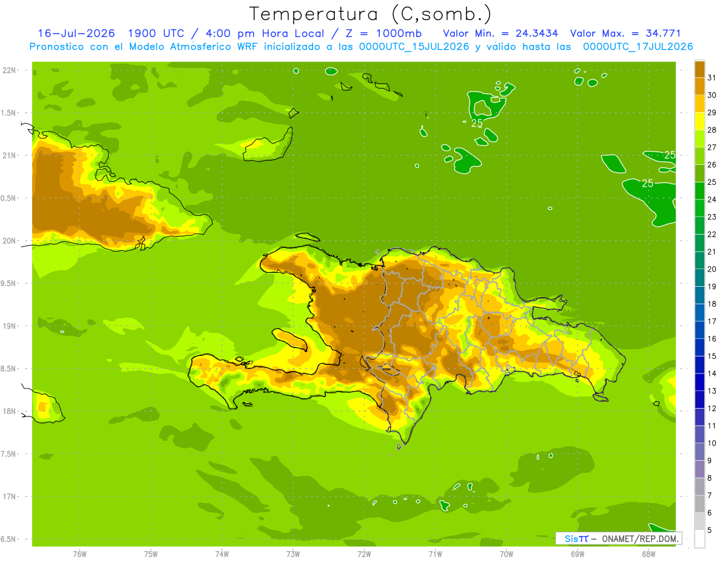Click the '68W' longitude axis label
This screenshot has height=562, width=728.
coord(648,554)
